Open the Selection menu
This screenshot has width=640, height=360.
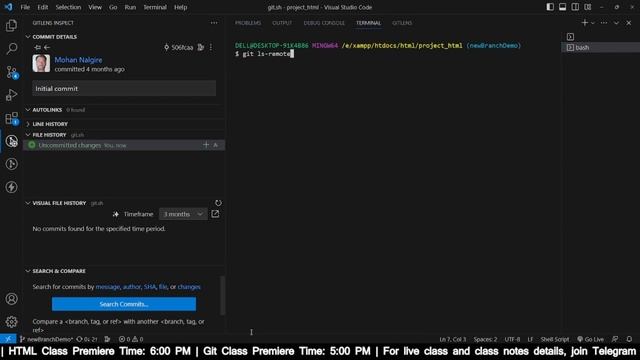68,7
